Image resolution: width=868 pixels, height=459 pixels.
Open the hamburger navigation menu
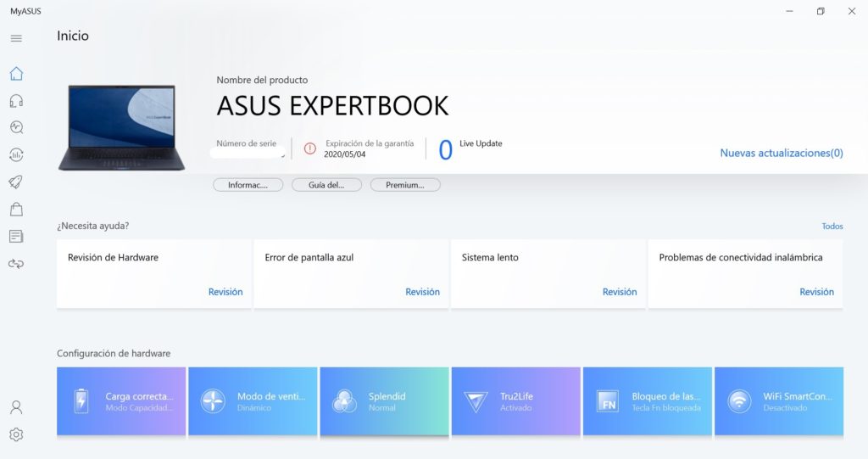pos(16,38)
